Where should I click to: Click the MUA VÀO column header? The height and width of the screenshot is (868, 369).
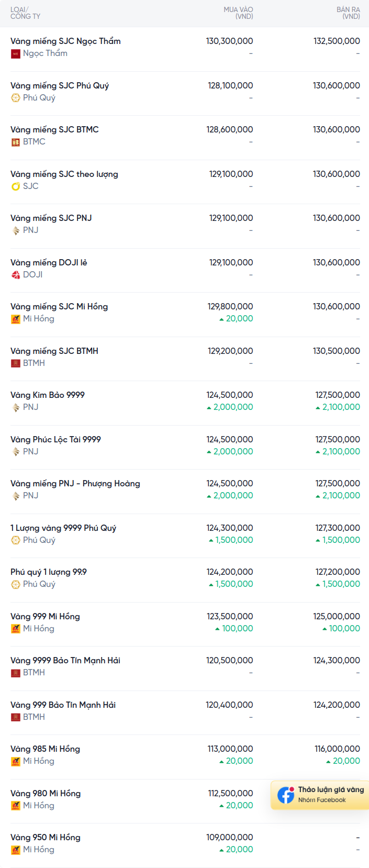(x=238, y=13)
